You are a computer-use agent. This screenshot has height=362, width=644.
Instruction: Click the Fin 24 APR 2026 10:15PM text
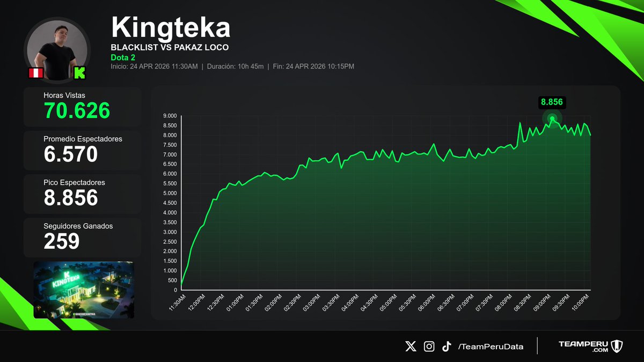pyautogui.click(x=313, y=67)
